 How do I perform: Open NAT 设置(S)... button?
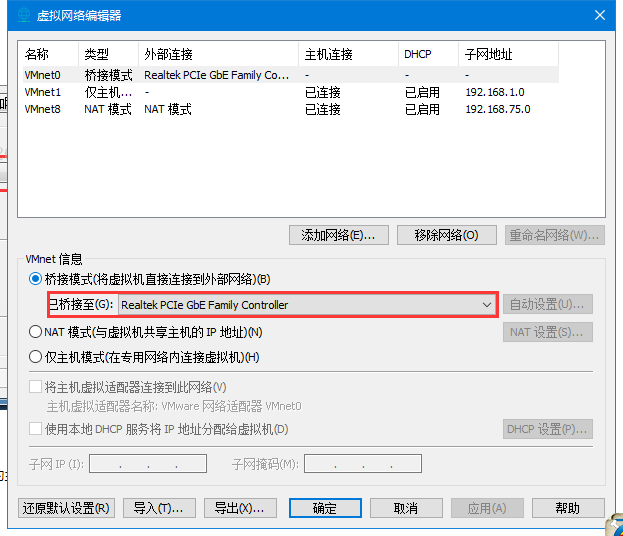click(548, 332)
